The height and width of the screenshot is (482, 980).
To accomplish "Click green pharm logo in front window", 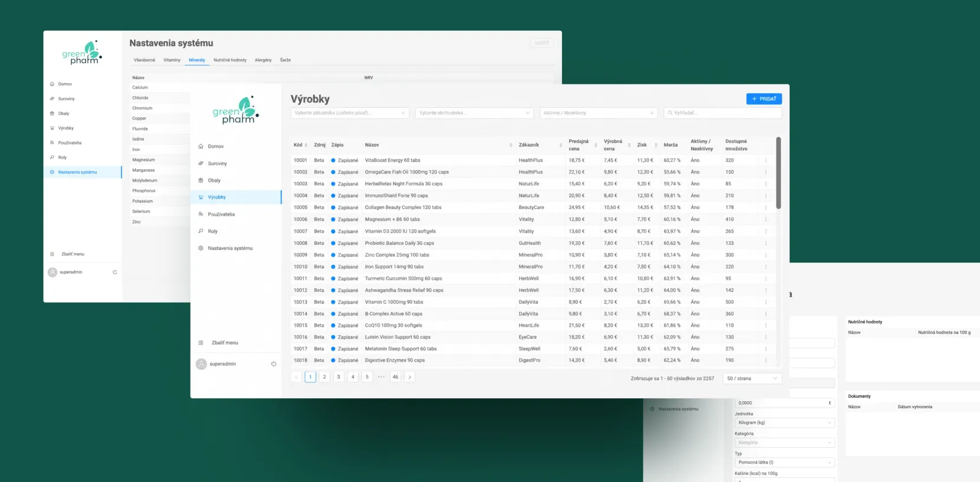I will click(x=236, y=110).
